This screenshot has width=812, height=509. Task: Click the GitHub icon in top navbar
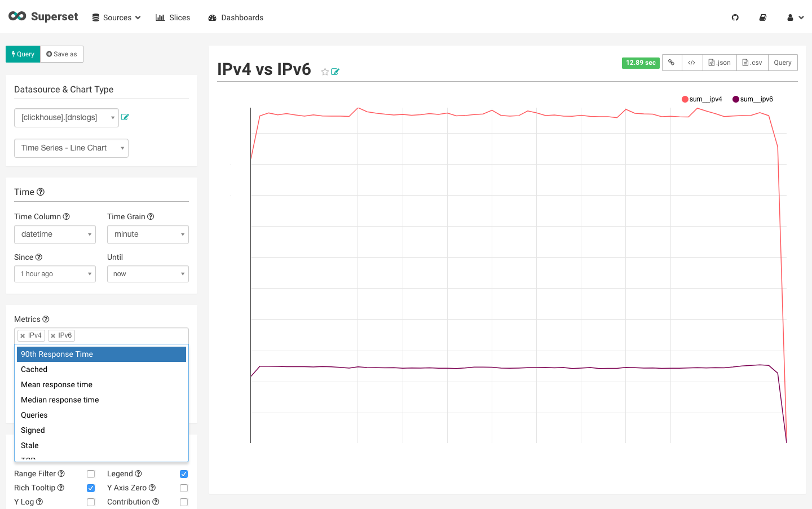coord(735,17)
